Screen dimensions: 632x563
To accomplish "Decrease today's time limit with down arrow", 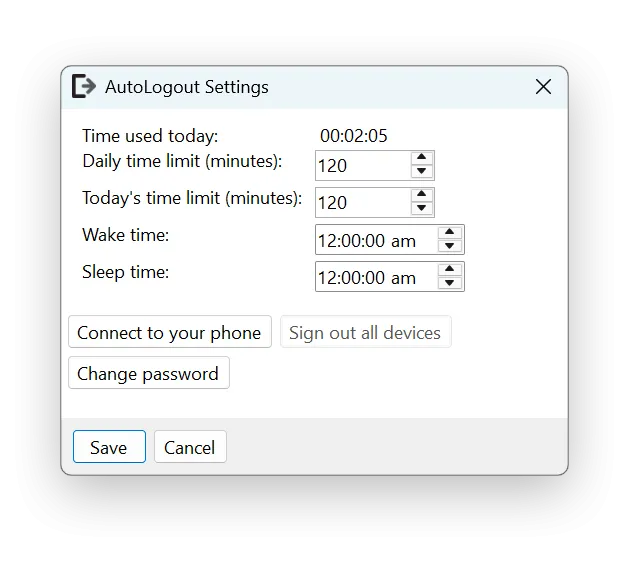I will [x=422, y=209].
